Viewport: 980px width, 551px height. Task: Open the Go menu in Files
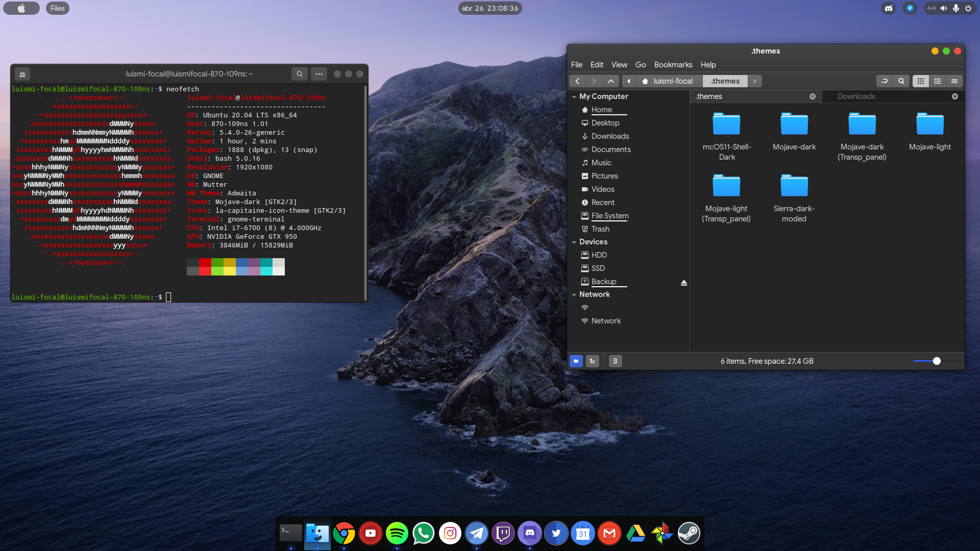coord(640,65)
